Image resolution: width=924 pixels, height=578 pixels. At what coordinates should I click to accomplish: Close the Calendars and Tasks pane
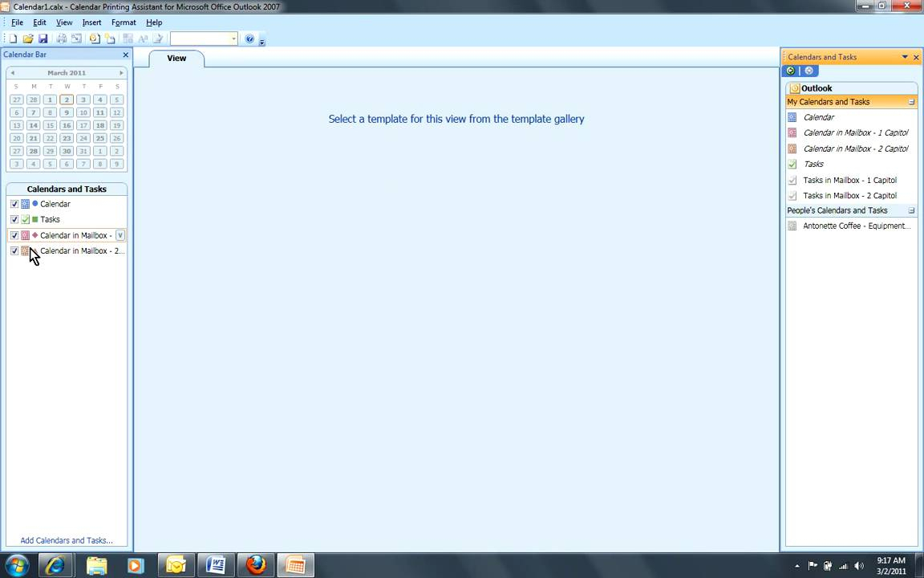[916, 57]
